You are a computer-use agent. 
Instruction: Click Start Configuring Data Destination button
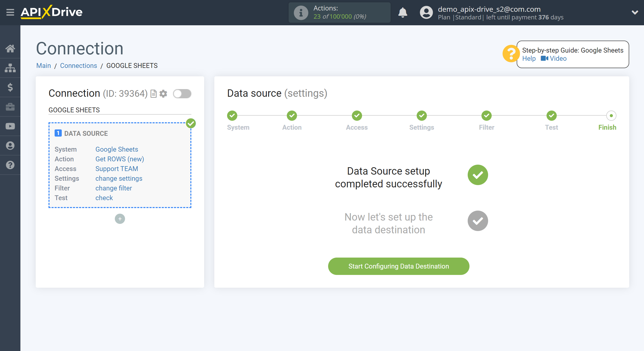point(399,266)
